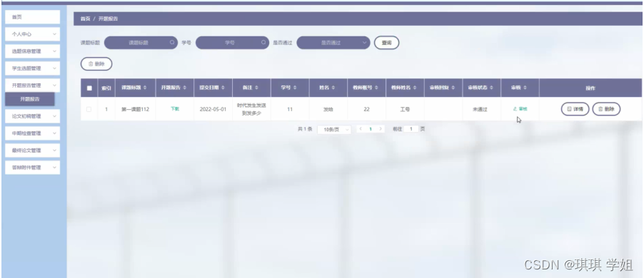Image resolution: width=644 pixels, height=278 pixels.
Task: Click the 时代发生发送到发多少 remark cell
Action: pyautogui.click(x=251, y=110)
